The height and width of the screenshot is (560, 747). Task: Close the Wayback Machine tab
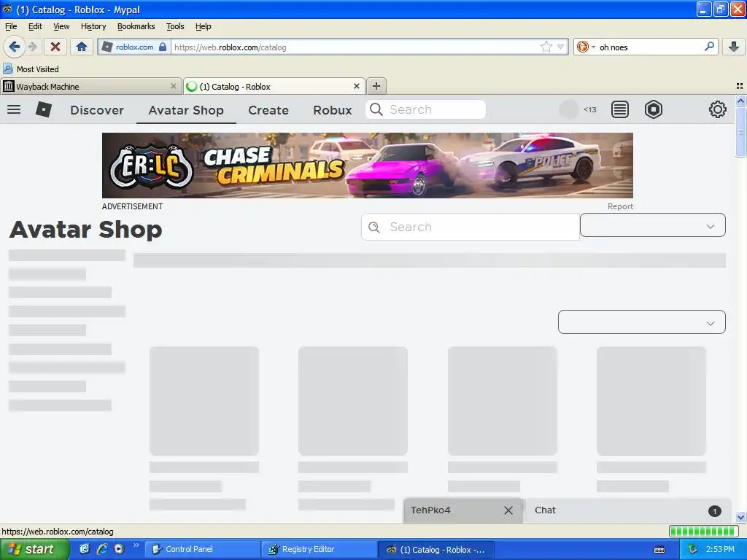pos(174,86)
